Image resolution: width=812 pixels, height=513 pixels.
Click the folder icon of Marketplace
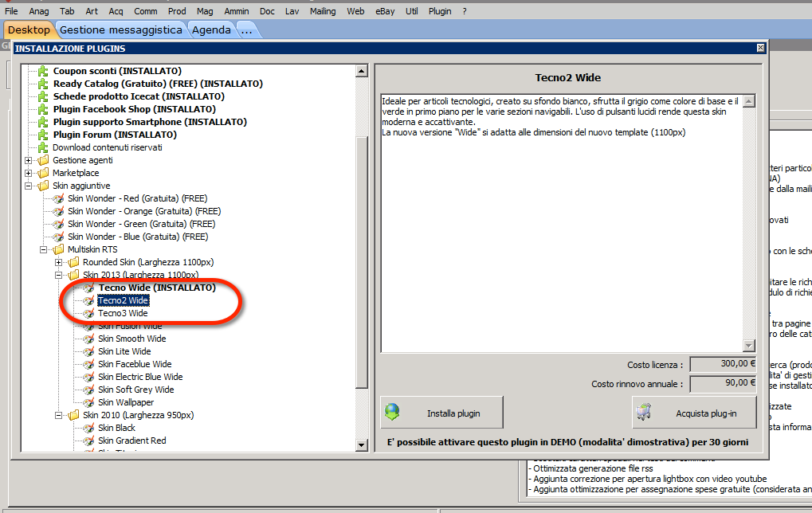click(44, 173)
